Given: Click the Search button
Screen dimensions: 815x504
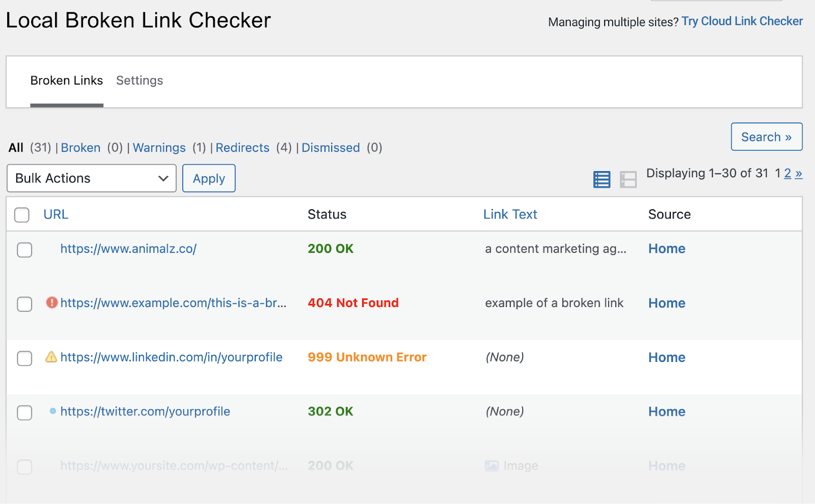Looking at the screenshot, I should tap(766, 136).
